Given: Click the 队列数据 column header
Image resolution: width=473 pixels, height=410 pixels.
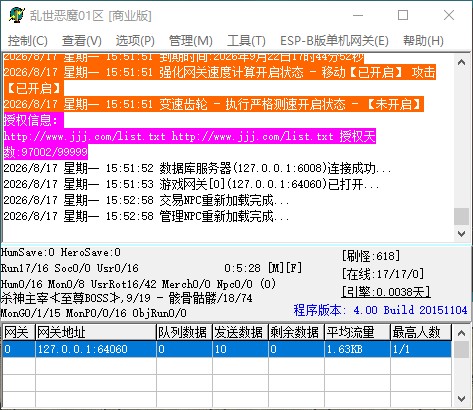Looking at the screenshot, I should tap(184, 332).
